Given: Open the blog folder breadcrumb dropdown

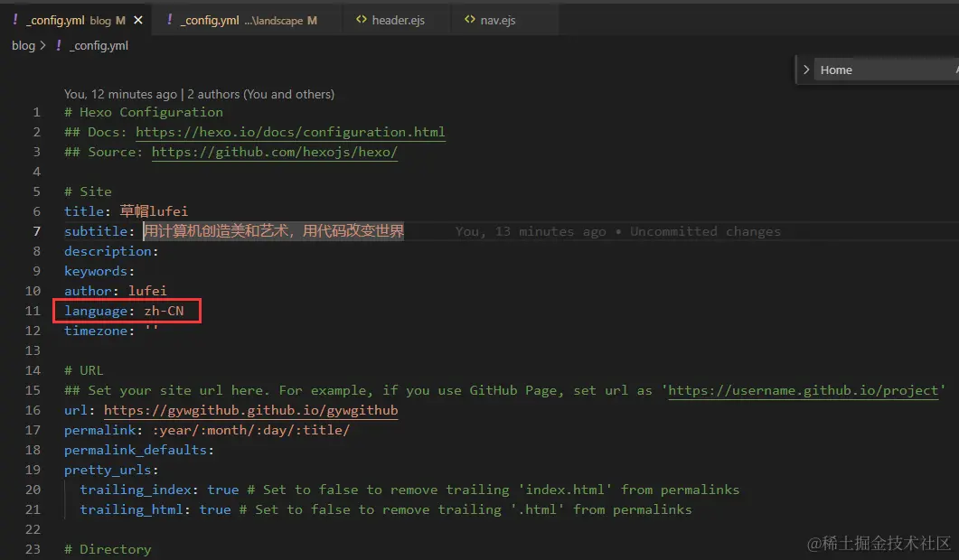Looking at the screenshot, I should coord(24,45).
